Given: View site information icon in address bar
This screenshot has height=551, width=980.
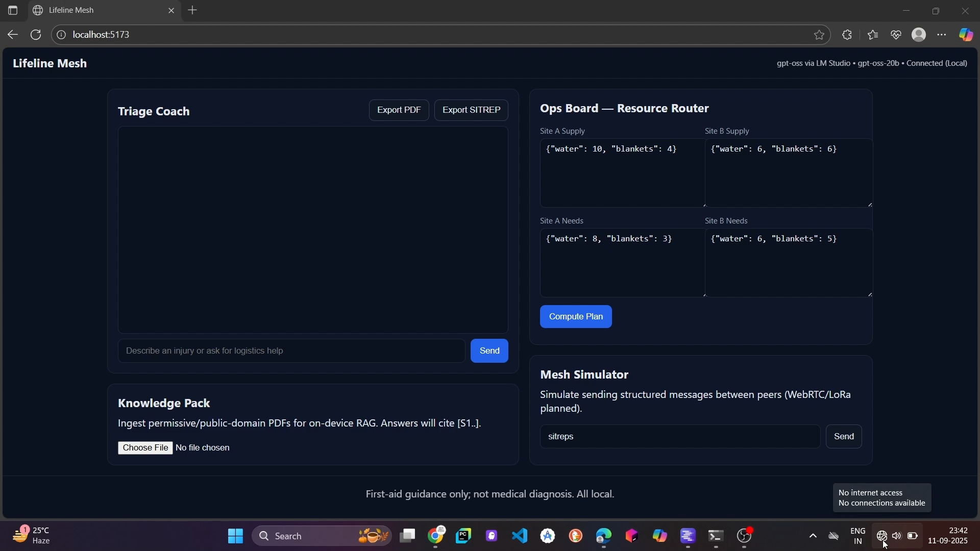Looking at the screenshot, I should click(61, 35).
